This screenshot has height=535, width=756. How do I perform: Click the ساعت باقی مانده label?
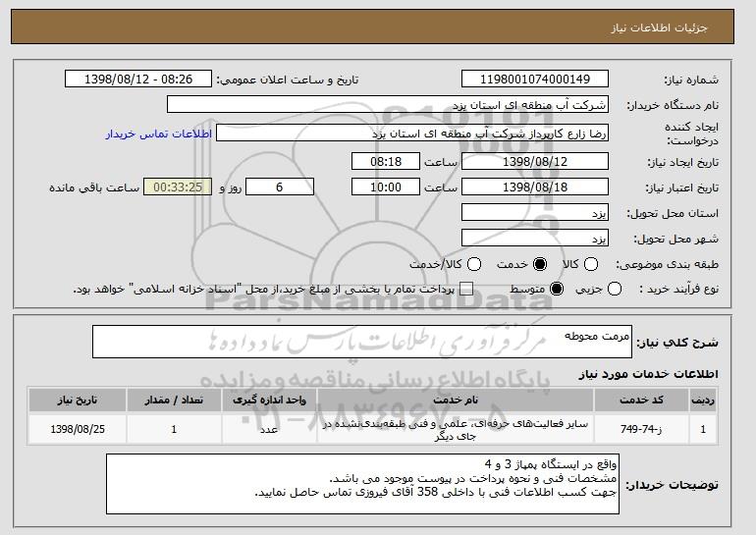(94, 187)
